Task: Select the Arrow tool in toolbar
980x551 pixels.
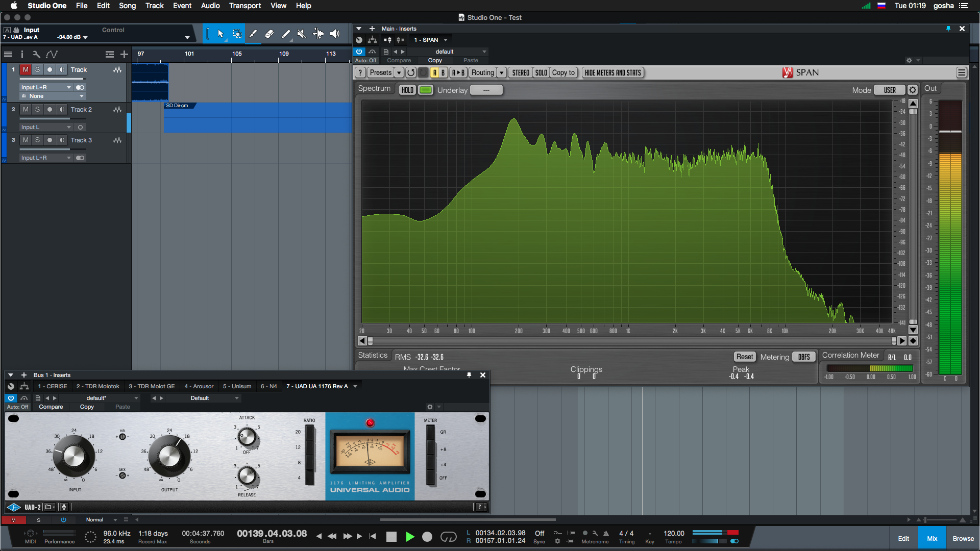Action: (x=220, y=34)
